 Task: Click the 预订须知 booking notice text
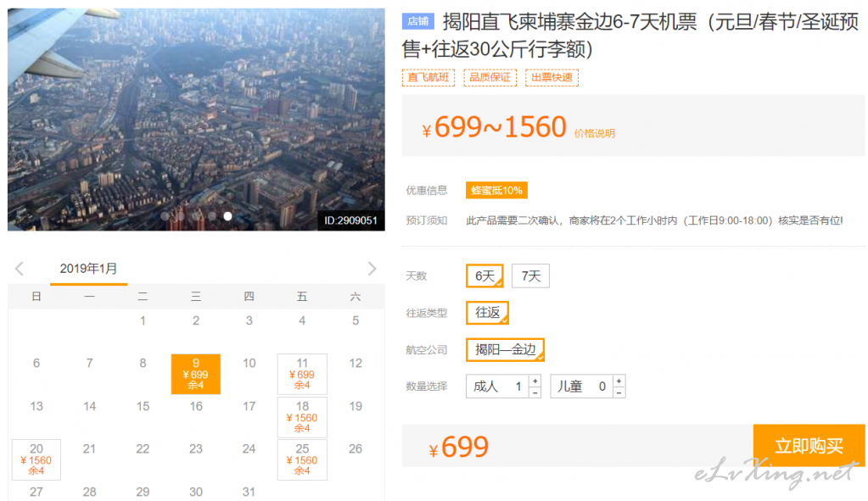[654, 220]
